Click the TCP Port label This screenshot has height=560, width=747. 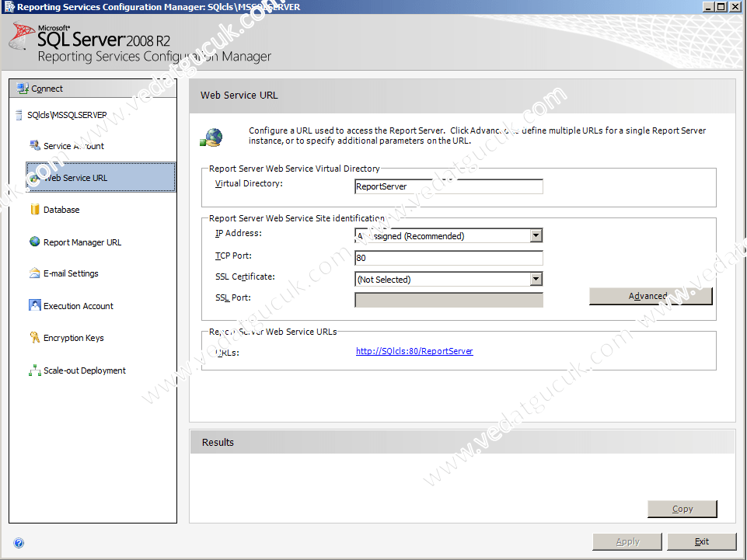(233, 256)
